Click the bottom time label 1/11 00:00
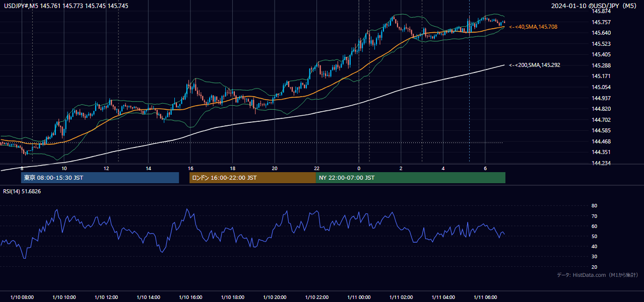The image size is (644, 302). (359, 297)
